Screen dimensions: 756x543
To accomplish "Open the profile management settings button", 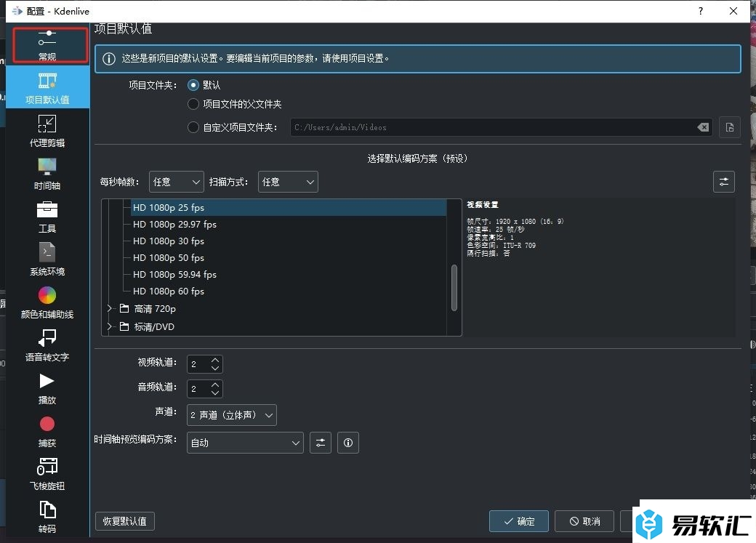I will pyautogui.click(x=724, y=182).
